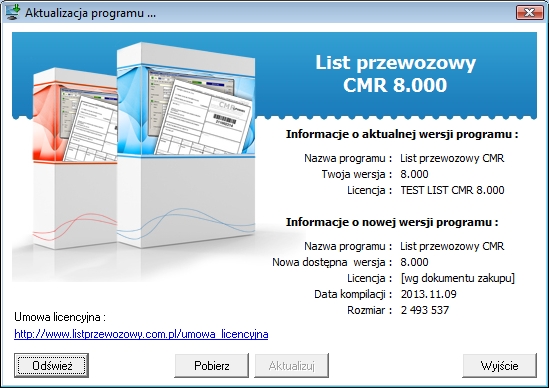
Task: Click the disabled Aktualizuj button
Action: [x=291, y=365]
